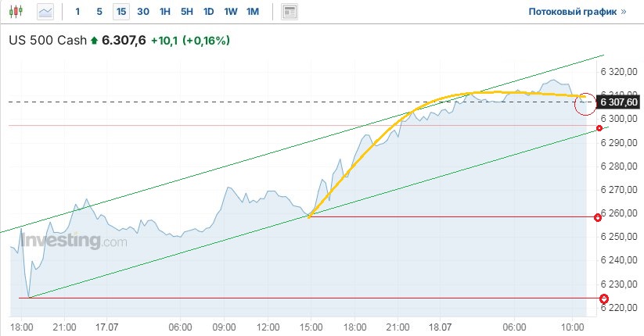
Task: Select the 1M monthly timeframe
Action: (252, 12)
